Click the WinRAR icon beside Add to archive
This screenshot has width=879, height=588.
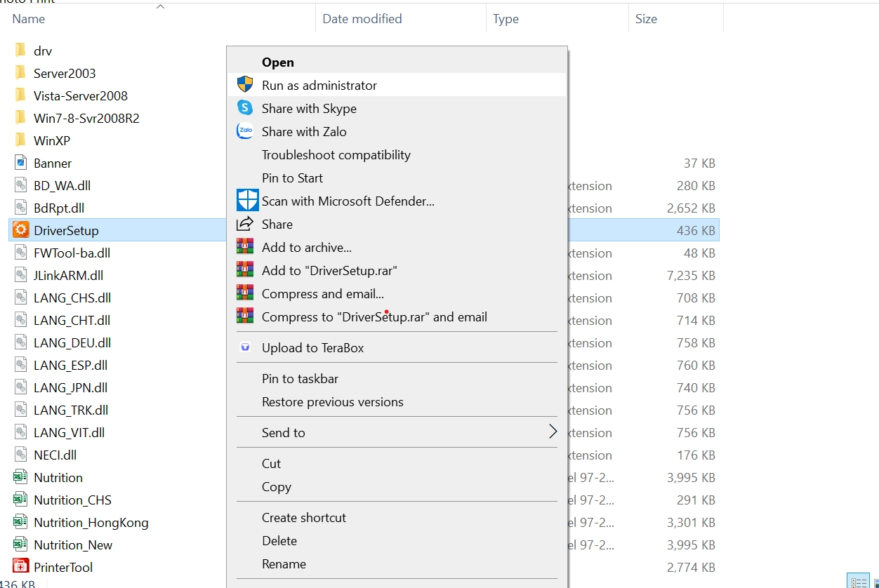244,247
